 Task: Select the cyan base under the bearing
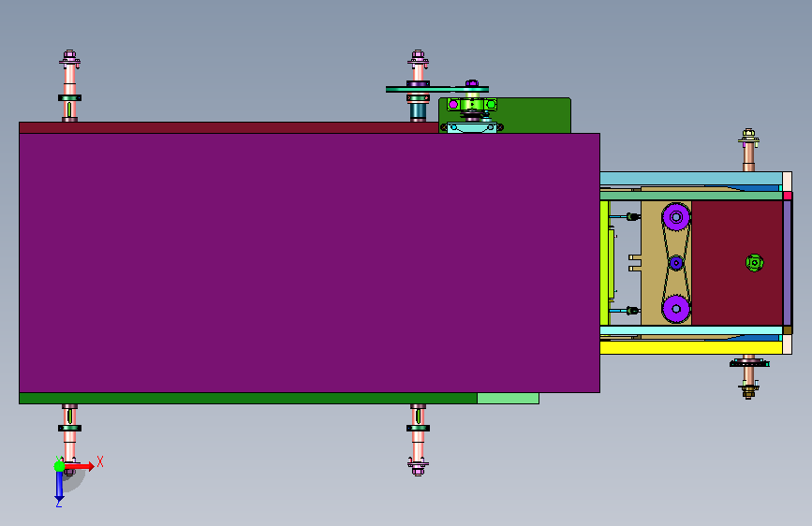point(472,127)
